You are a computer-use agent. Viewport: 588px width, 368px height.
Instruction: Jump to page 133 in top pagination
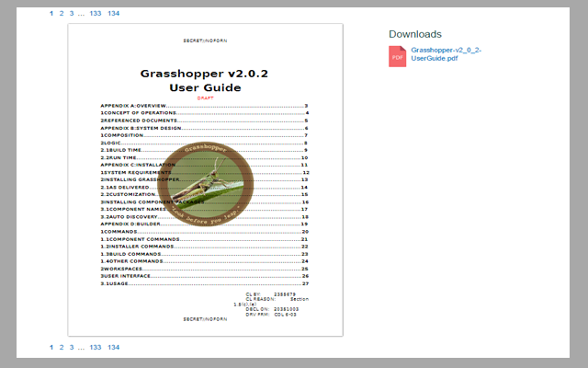tap(96, 14)
